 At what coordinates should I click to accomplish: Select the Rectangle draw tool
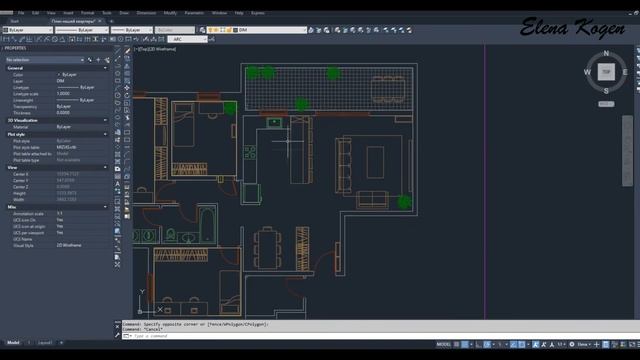[118, 80]
